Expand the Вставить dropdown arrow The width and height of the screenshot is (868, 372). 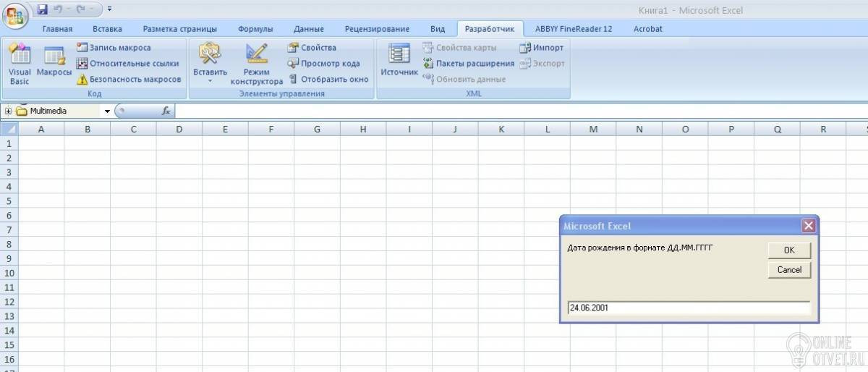pos(210,81)
